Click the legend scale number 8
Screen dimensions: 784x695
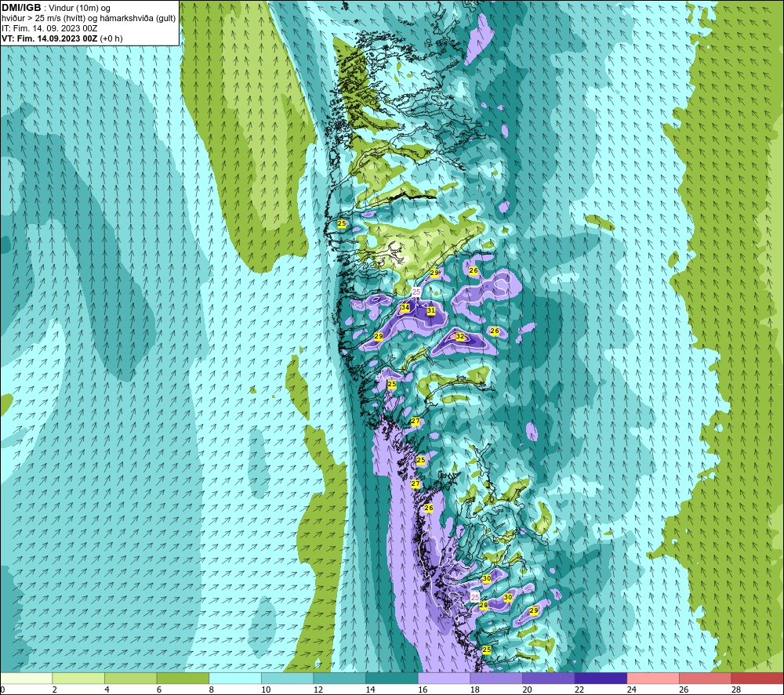point(212,690)
